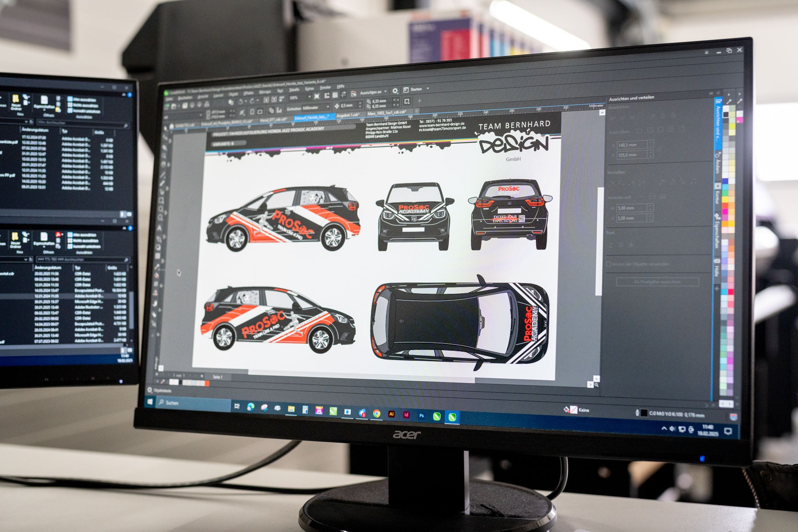
Task: Select the red swatch in color palette
Action: (x=725, y=206)
